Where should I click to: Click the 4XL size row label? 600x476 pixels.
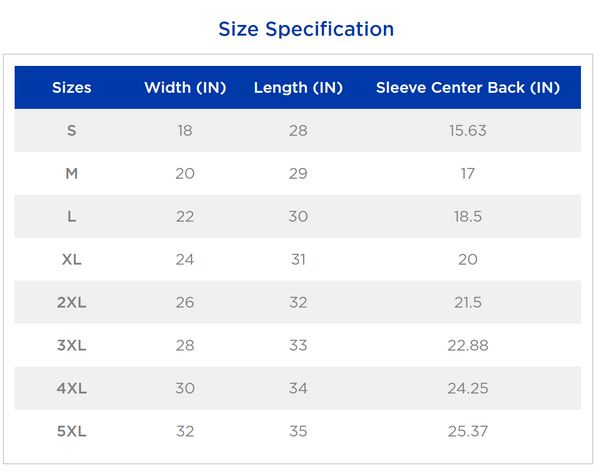[72, 388]
